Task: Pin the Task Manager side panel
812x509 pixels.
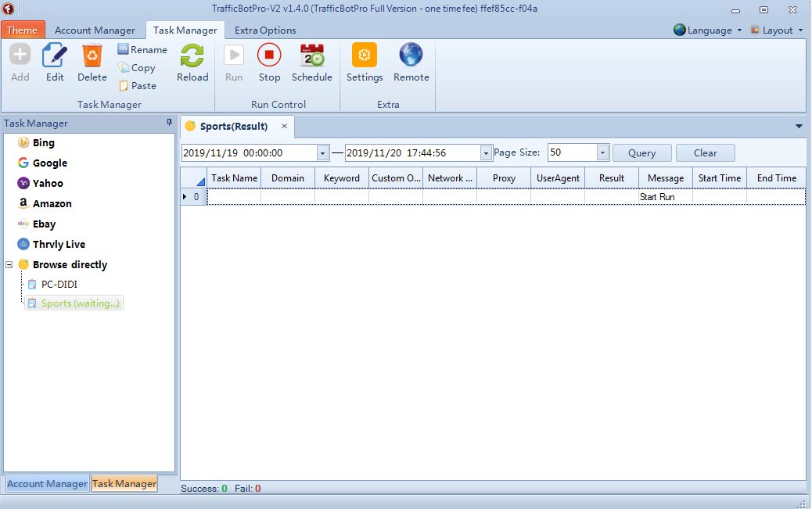Action: [169, 123]
